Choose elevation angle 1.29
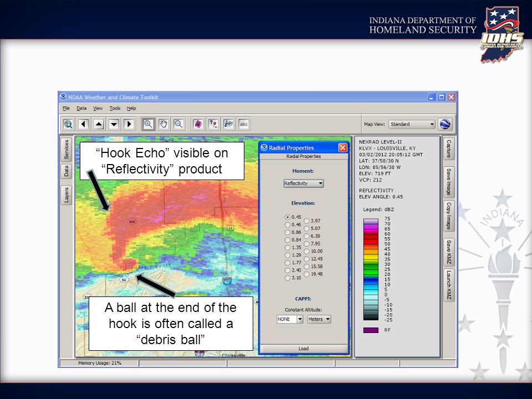This screenshot has width=532, height=399. click(x=288, y=255)
